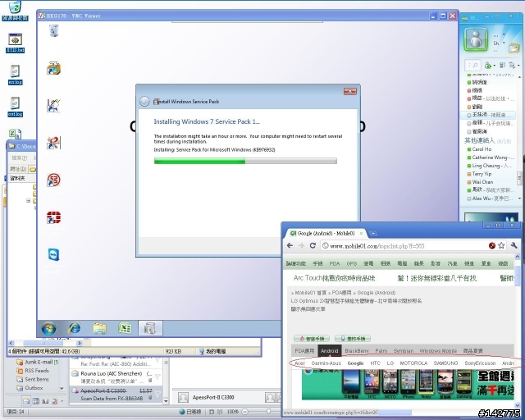Click the SAMSUNG brand link

445,363
